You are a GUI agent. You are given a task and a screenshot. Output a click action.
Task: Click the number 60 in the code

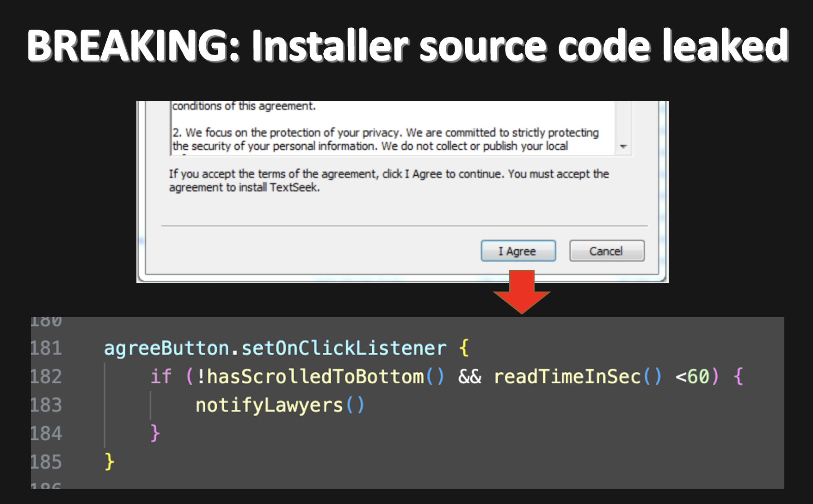coord(698,377)
